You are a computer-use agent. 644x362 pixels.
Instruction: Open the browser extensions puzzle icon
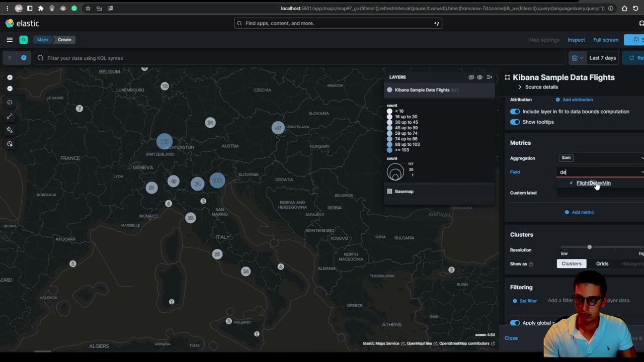[41, 8]
